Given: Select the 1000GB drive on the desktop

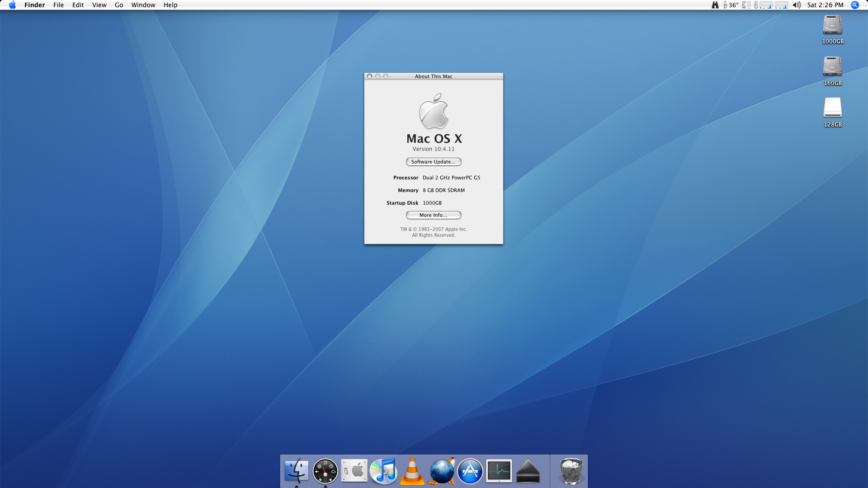Looking at the screenshot, I should point(833,29).
